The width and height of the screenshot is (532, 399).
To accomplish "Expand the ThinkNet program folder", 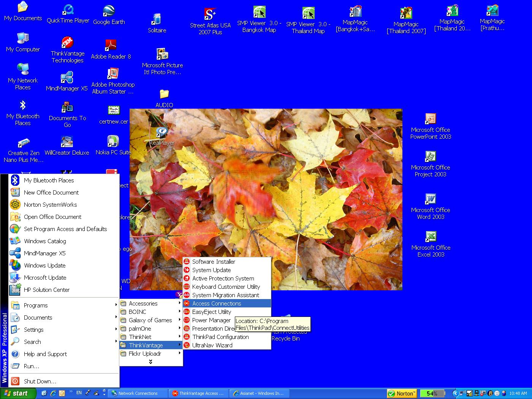I will point(151,337).
